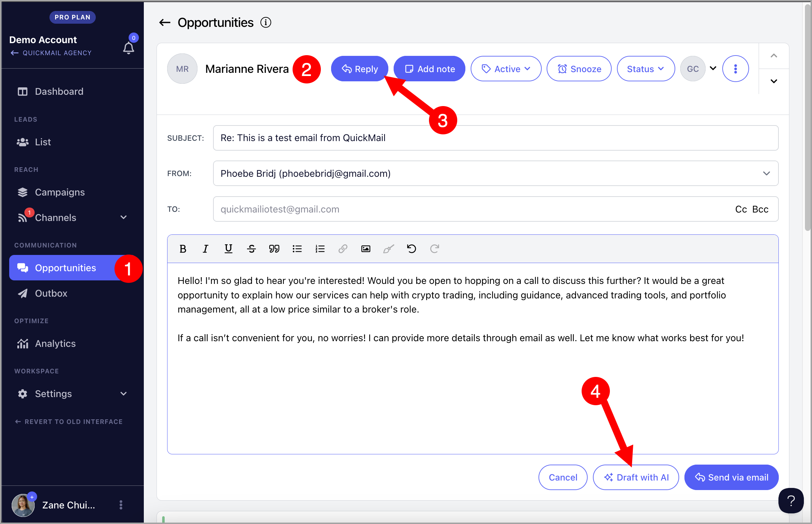The width and height of the screenshot is (812, 524).
Task: Insert an image into the email
Action: point(366,249)
